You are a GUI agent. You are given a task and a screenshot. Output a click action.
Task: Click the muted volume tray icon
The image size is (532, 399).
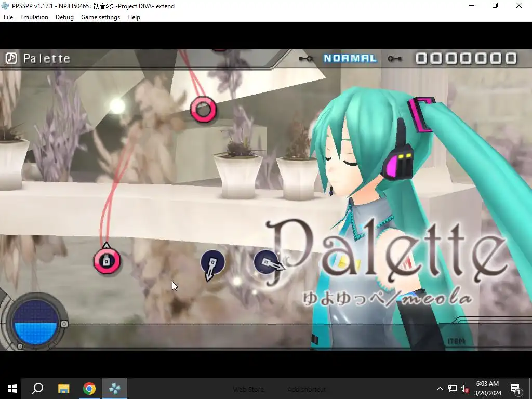465,389
